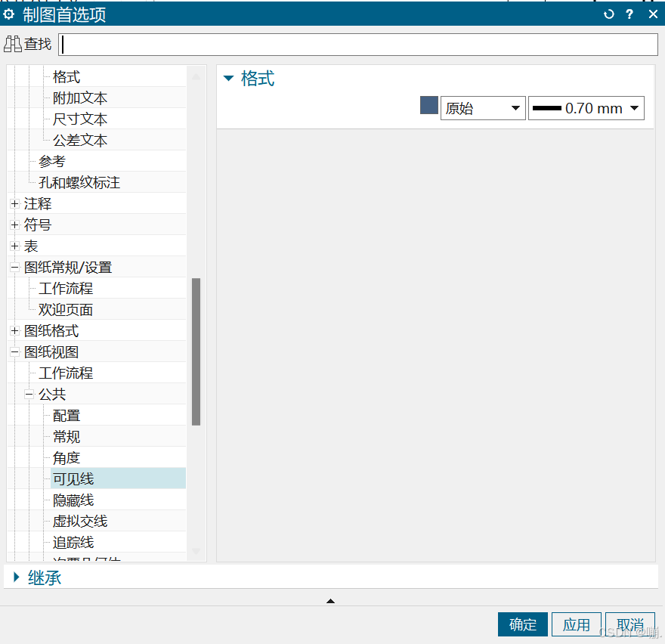
Task: Select 工作流程 under 图纸视图
Action: point(66,373)
